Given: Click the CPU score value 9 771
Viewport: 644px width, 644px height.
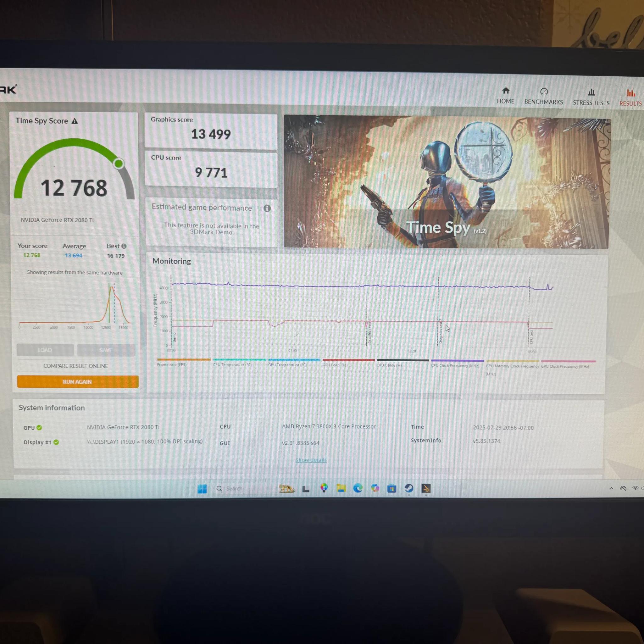Looking at the screenshot, I should (211, 173).
